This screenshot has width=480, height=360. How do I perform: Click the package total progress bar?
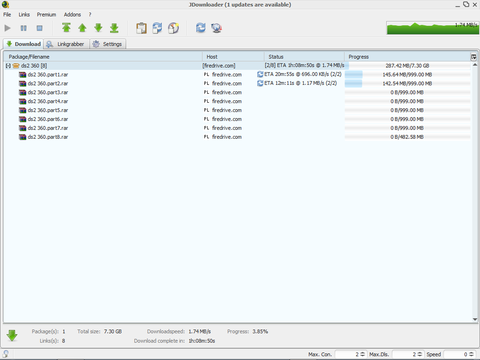[x=407, y=66]
